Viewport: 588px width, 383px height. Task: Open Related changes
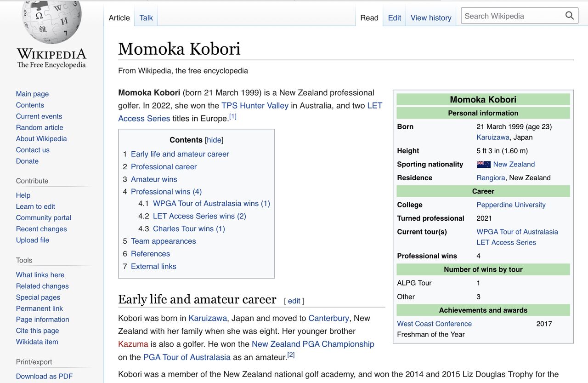click(42, 286)
